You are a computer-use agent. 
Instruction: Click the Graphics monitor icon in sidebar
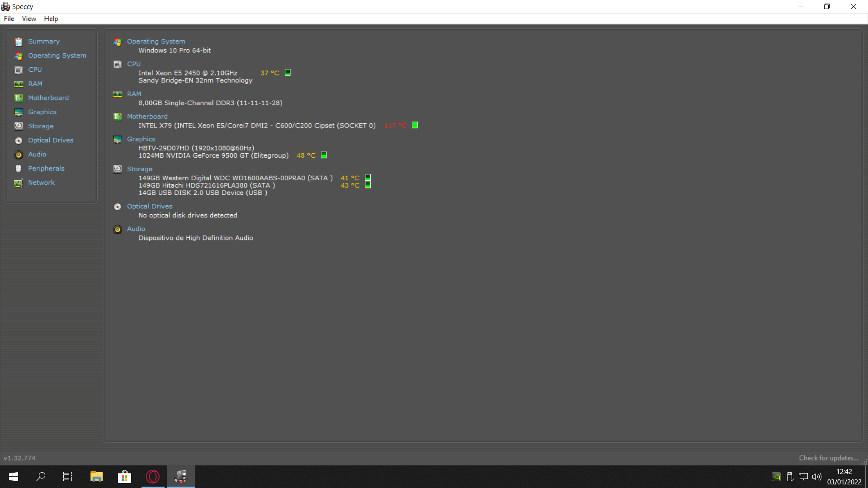[19, 112]
